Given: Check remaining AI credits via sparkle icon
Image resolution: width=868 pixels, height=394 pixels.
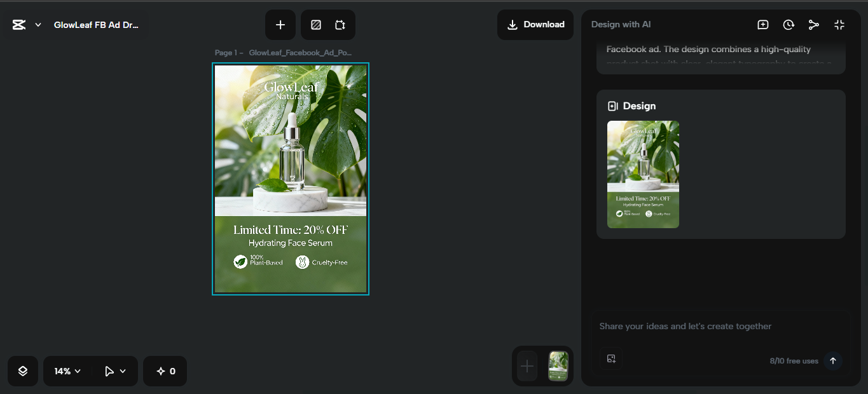Looking at the screenshot, I should point(165,370).
